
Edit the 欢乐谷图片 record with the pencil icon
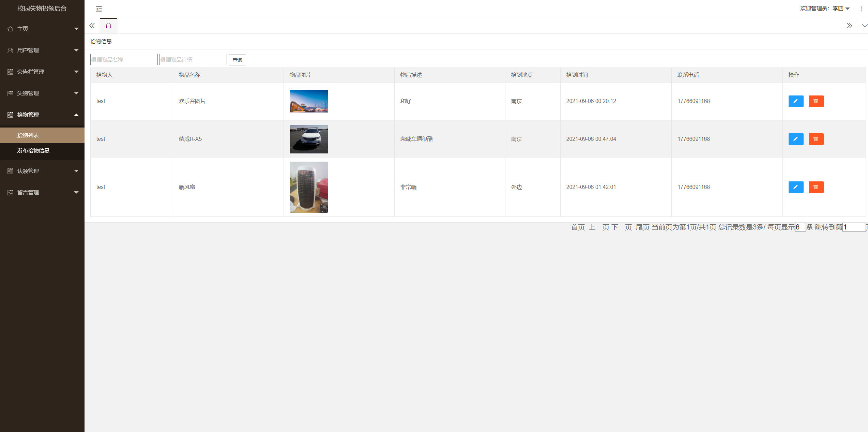pos(796,101)
